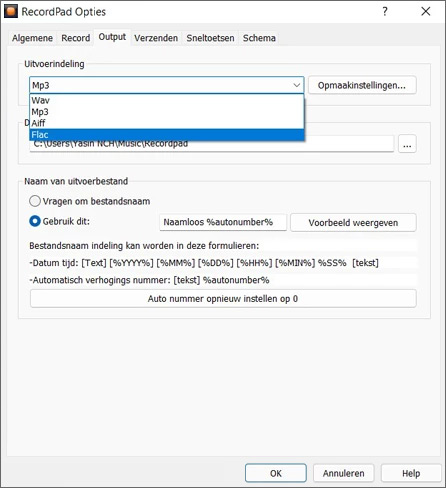Choose Wav from the format list
This screenshot has height=488, width=446.
pyautogui.click(x=167, y=100)
